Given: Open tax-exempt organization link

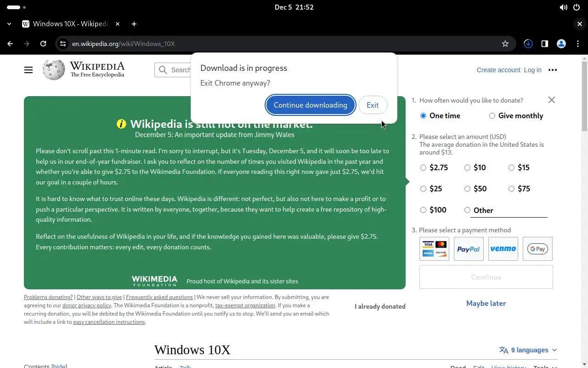Looking at the screenshot, I should tap(245, 305).
